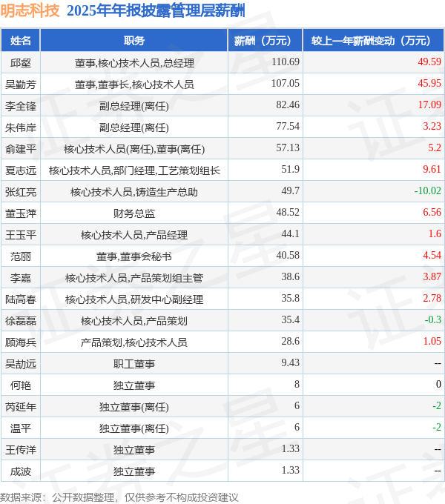Screen dimensions: 445x504
Task: Click the salary value 107.05
Action: coord(286,83)
